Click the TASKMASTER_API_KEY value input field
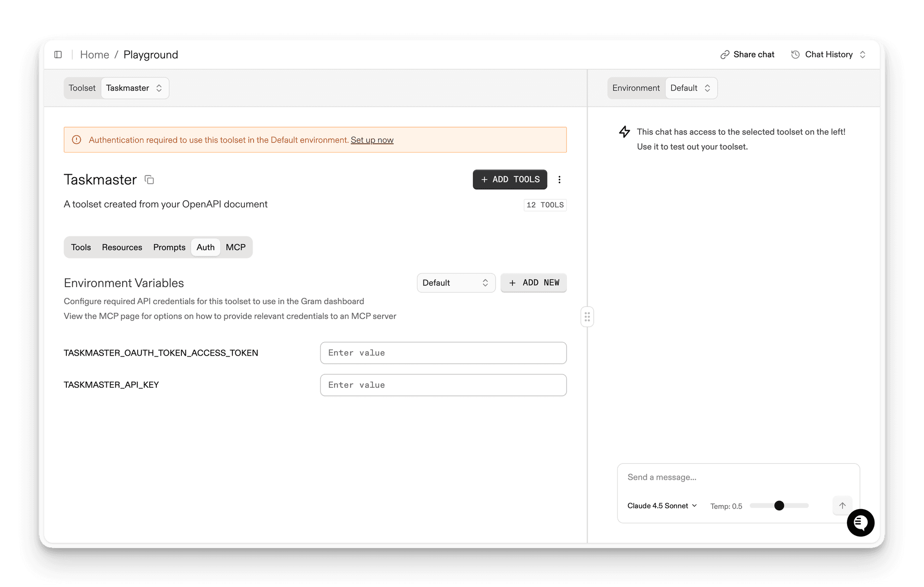Image resolution: width=924 pixels, height=587 pixels. pos(443,385)
